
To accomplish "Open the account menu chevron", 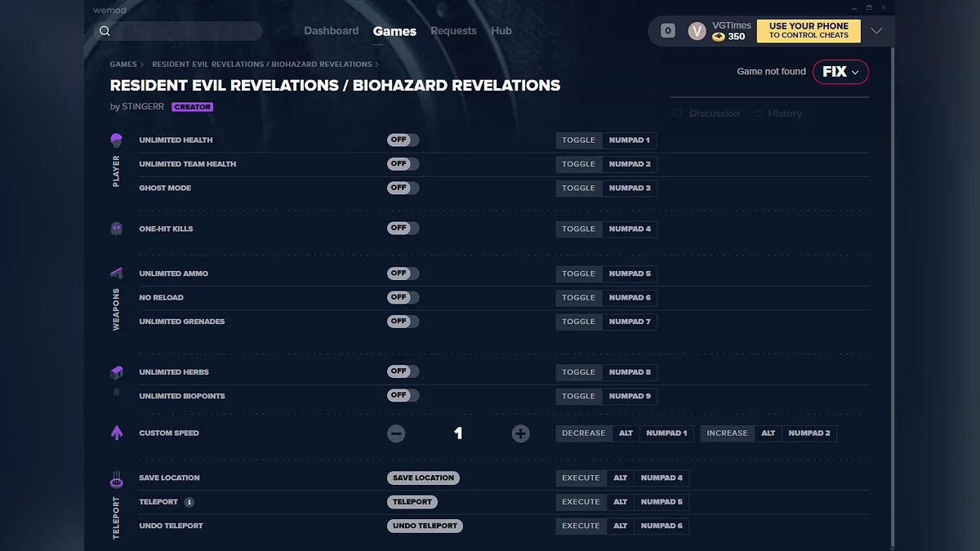I will click(x=876, y=31).
